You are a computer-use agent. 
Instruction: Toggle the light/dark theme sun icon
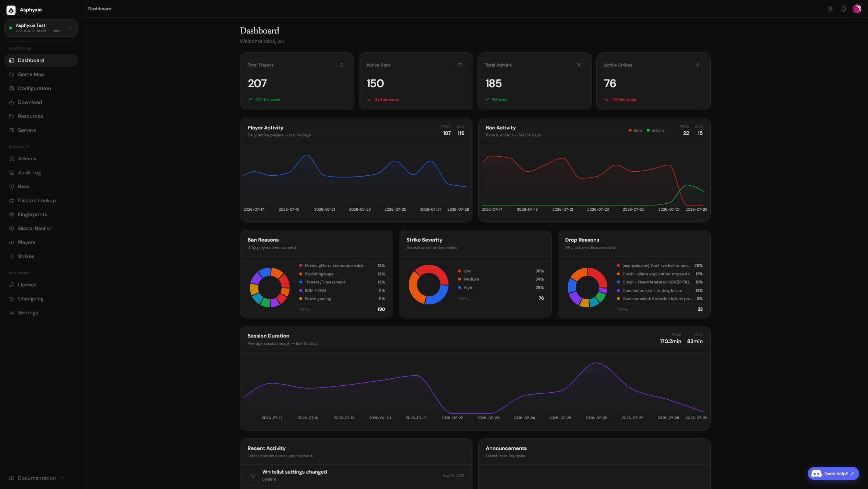pos(830,9)
